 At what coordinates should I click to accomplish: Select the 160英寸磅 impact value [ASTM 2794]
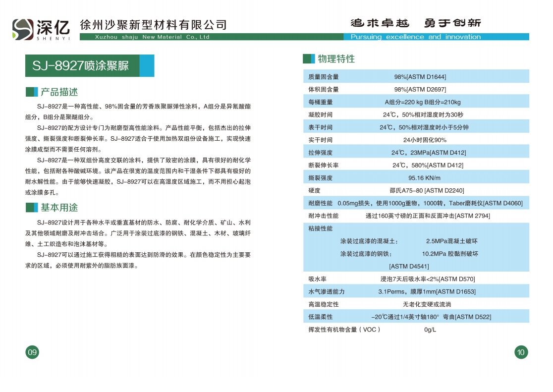point(428,216)
